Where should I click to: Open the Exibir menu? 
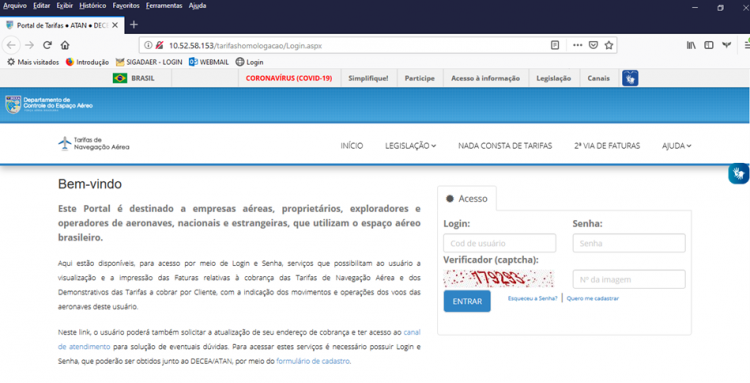click(x=65, y=6)
